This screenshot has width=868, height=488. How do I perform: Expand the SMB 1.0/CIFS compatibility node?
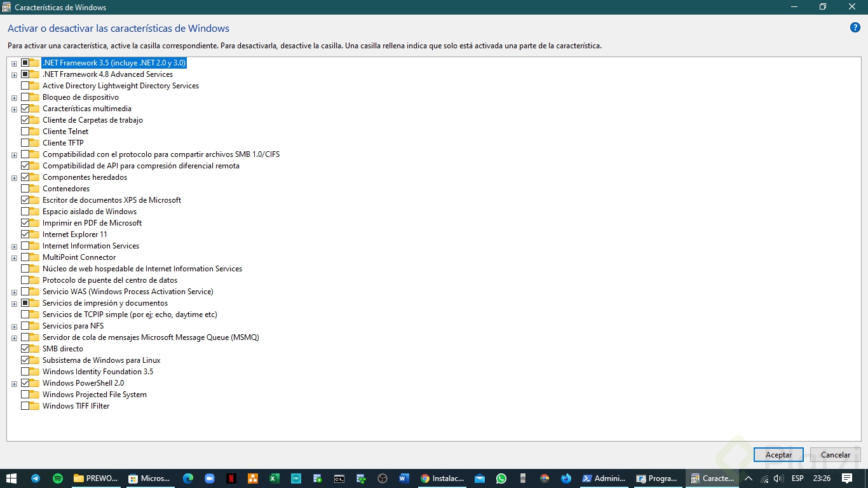click(14, 155)
